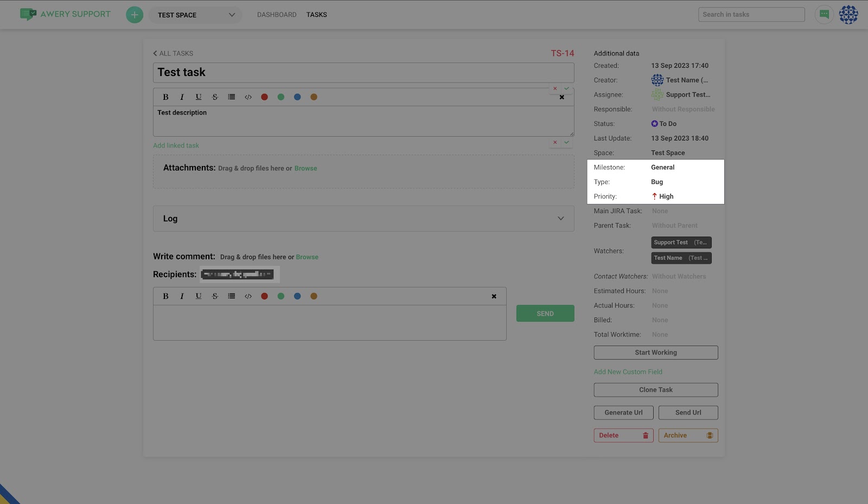Open user profile avatar in header
The height and width of the screenshot is (504, 868).
[x=848, y=15]
